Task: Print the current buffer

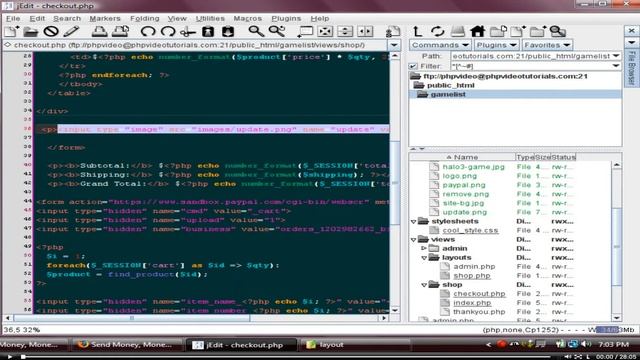Action: click(x=99, y=31)
